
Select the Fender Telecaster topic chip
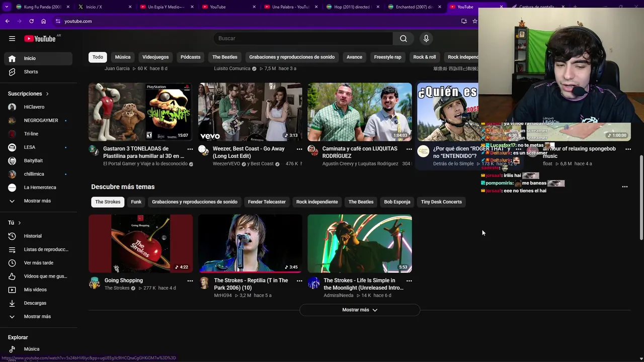click(267, 202)
